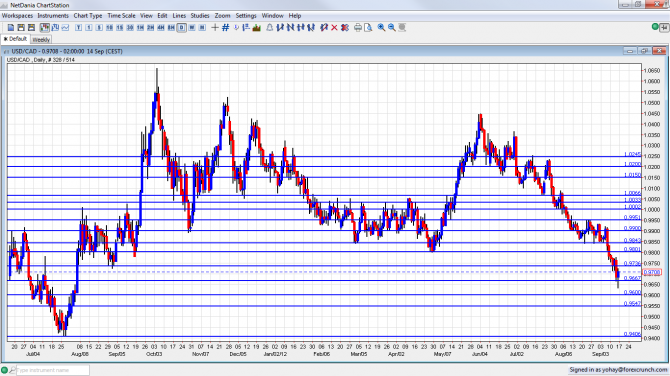
Task: Click the signed-in status text
Action: click(x=618, y=370)
